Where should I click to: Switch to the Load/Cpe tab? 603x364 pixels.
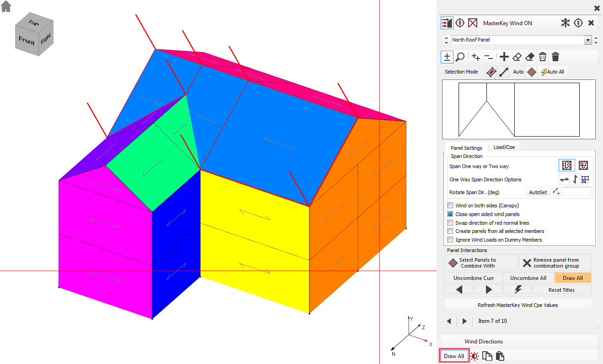click(504, 147)
